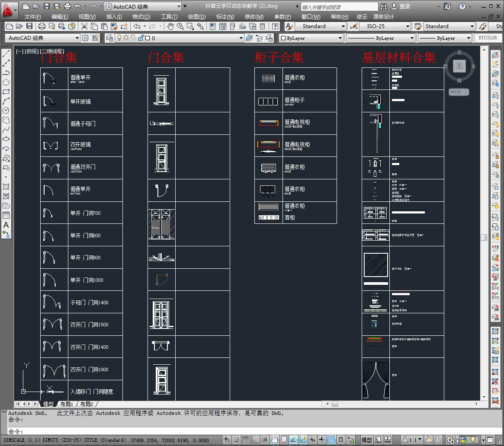Select the Spline tool
This screenshot has height=446, width=504.
[6, 129]
